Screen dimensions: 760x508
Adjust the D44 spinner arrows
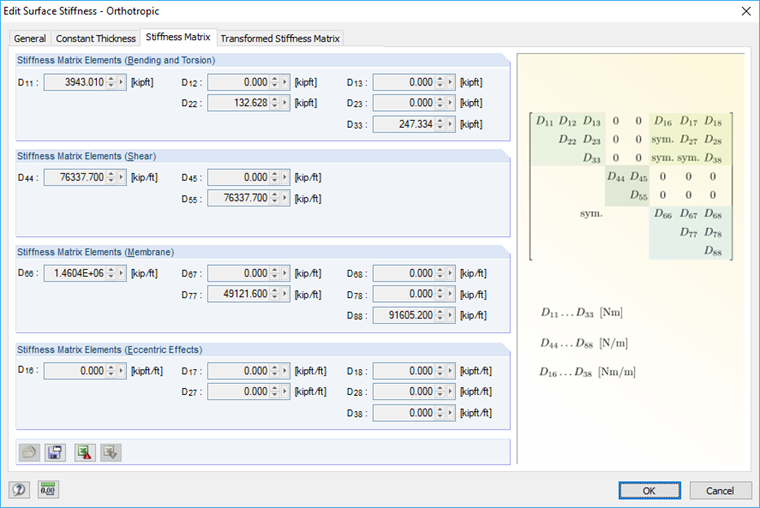coord(111,177)
